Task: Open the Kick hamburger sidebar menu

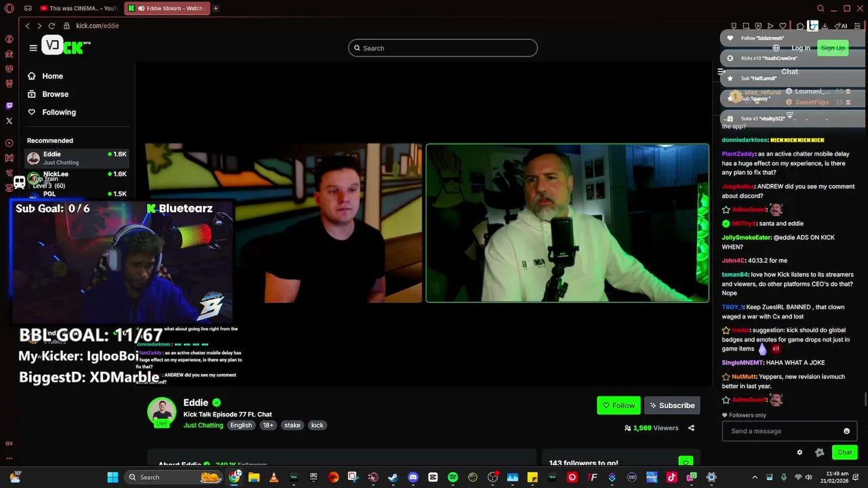Action: pyautogui.click(x=33, y=47)
